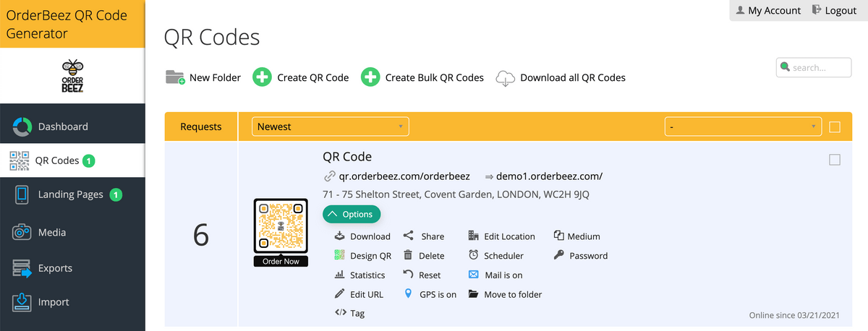Image resolution: width=868 pixels, height=331 pixels.
Task: Go to Dashboard in sidebar
Action: tap(63, 126)
